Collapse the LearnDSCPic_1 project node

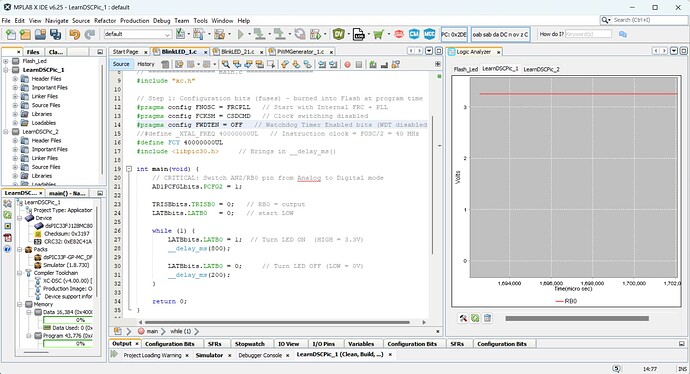(x=6, y=70)
